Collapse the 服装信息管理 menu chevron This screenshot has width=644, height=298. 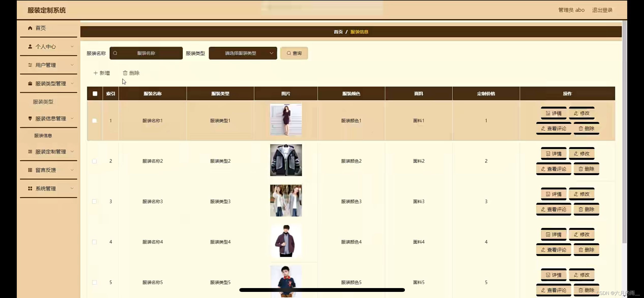pos(72,118)
